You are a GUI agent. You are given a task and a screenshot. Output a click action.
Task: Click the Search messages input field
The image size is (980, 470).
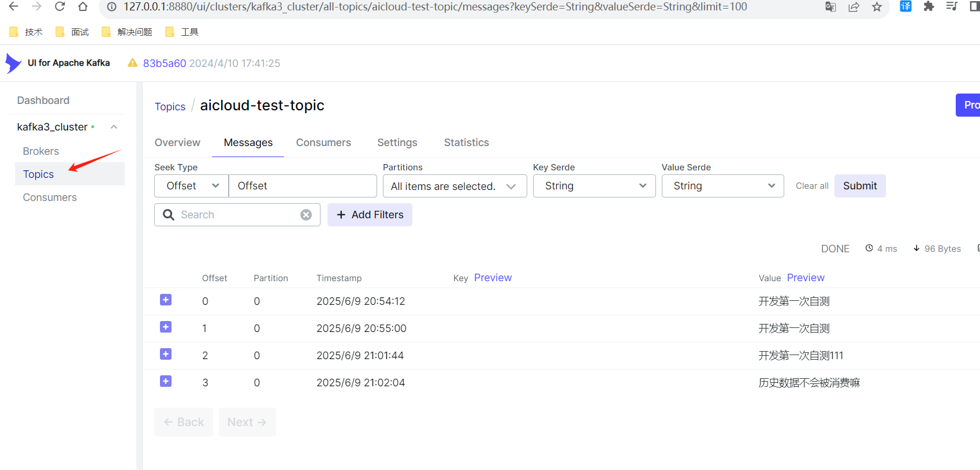pos(237,215)
